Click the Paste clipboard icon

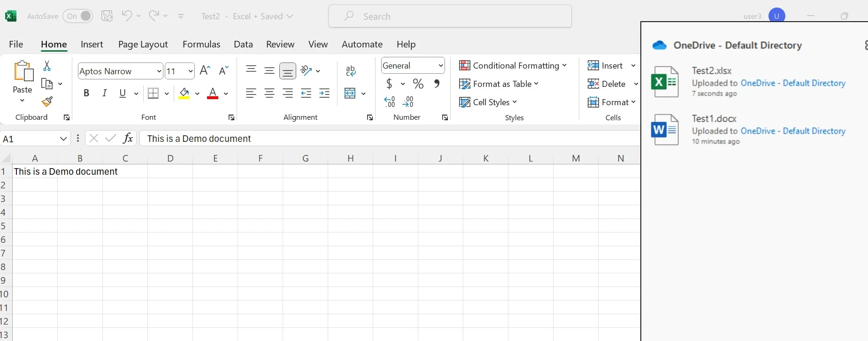[x=23, y=71]
